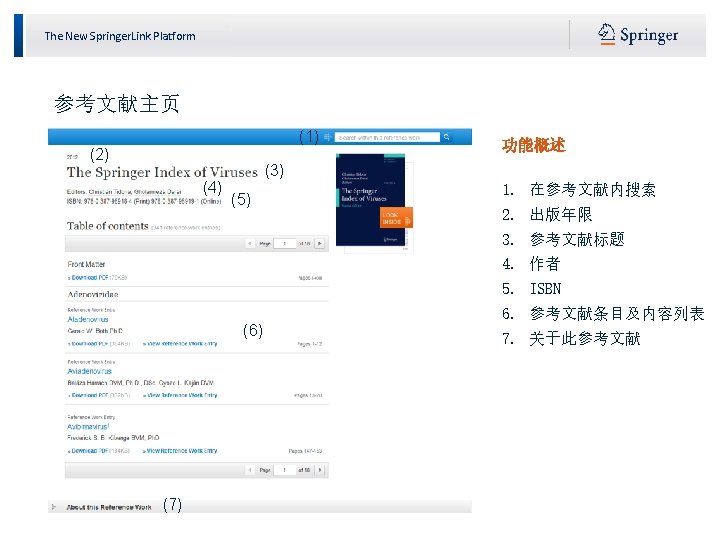Click the Editors line under the title

pyautogui.click(x=124, y=191)
